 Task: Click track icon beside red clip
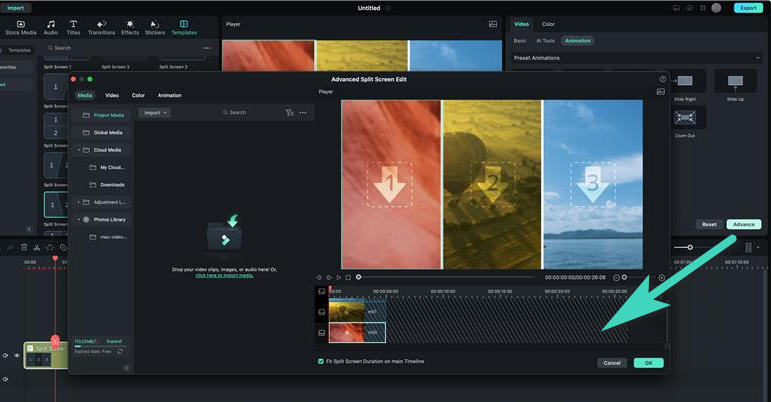pyautogui.click(x=322, y=333)
